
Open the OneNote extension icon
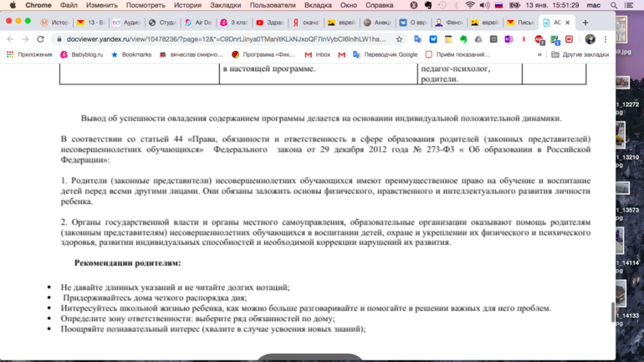(509, 39)
